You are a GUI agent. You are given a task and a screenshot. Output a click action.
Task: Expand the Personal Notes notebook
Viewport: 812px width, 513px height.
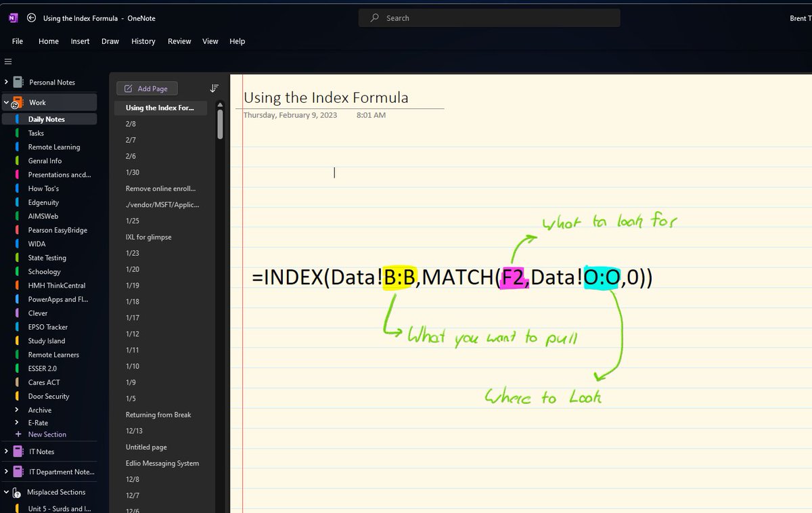(x=6, y=82)
